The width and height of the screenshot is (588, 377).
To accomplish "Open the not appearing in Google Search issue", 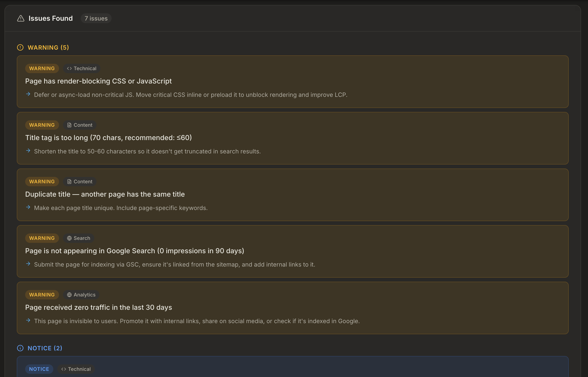I will pyautogui.click(x=135, y=251).
